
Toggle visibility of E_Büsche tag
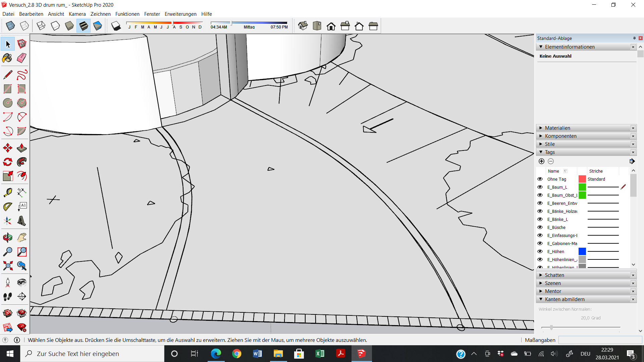point(540,227)
